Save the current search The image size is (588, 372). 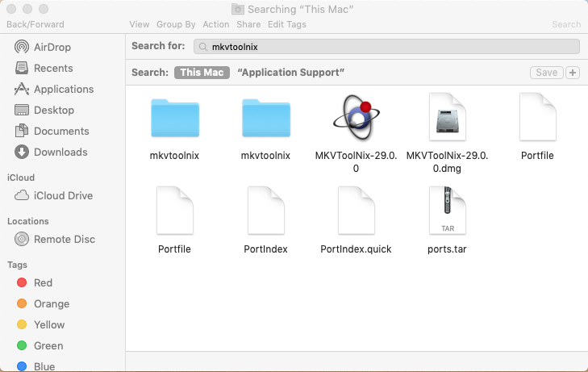(x=547, y=73)
